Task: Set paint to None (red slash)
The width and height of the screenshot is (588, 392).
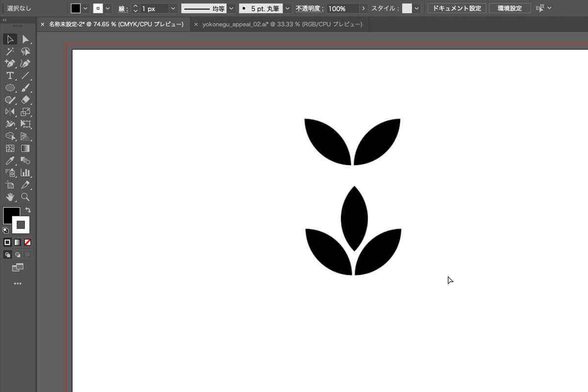Action: click(x=28, y=242)
